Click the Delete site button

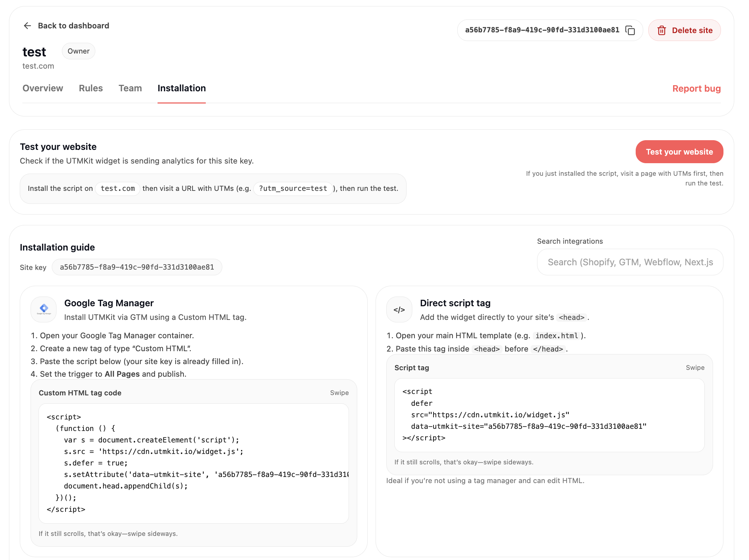tap(684, 31)
